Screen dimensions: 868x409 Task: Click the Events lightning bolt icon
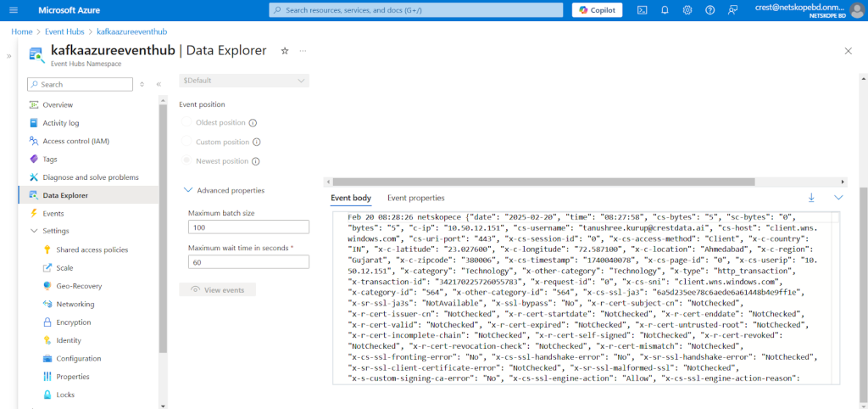34,213
